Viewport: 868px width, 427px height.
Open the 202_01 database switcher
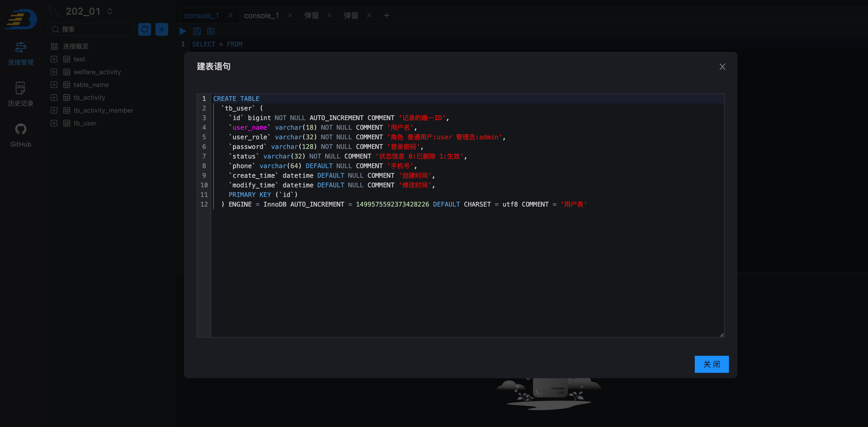[110, 11]
